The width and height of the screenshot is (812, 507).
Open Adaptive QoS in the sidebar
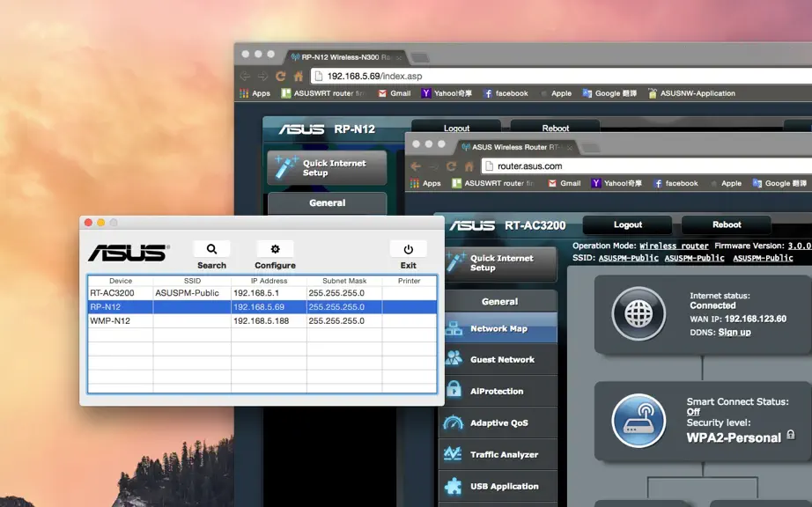(498, 422)
